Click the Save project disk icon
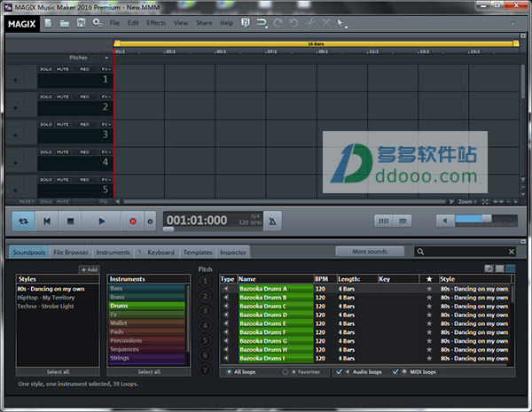This screenshot has width=532, height=412. 81,23
